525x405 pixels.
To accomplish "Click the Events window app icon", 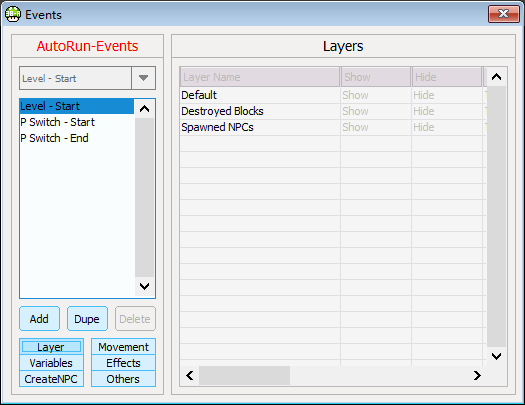I will pyautogui.click(x=13, y=14).
